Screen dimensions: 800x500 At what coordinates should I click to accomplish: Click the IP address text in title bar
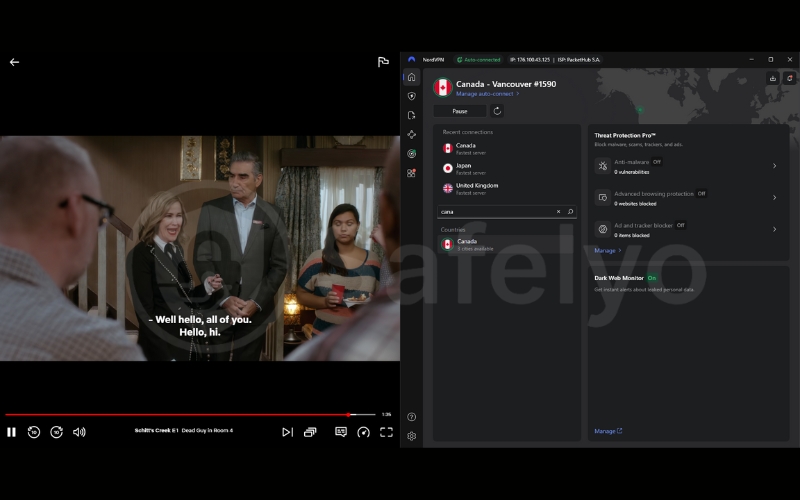click(530, 60)
